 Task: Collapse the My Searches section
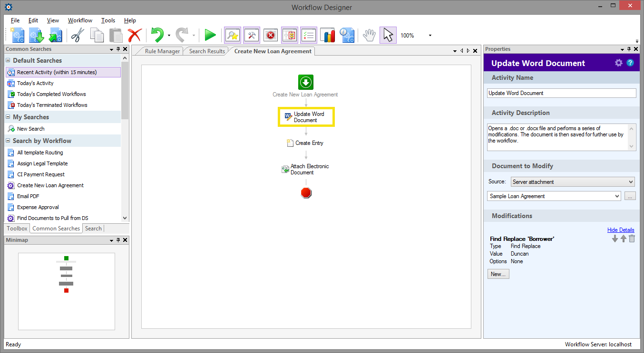point(8,117)
